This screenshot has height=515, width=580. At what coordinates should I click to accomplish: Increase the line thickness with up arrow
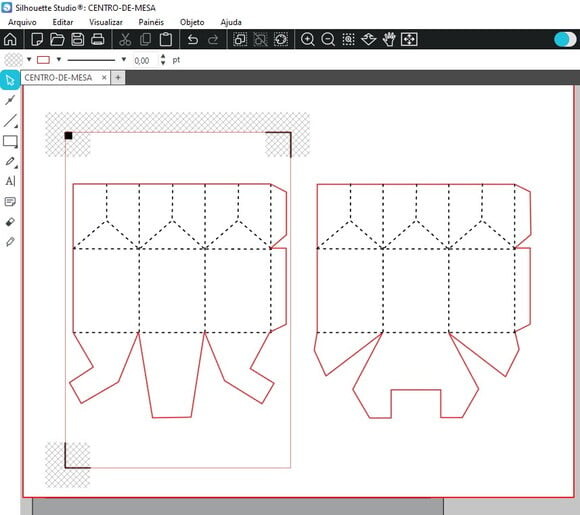[x=163, y=56]
